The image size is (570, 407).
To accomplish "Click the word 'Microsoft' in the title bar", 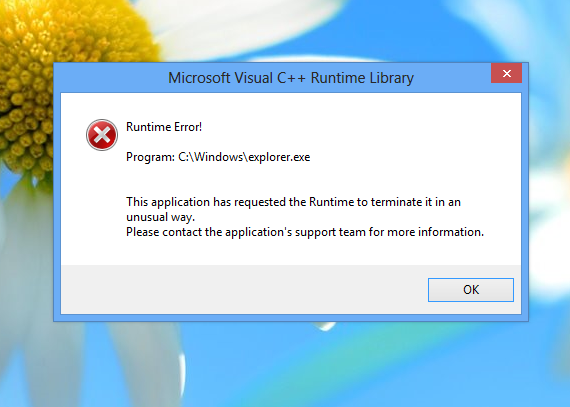I will [199, 78].
